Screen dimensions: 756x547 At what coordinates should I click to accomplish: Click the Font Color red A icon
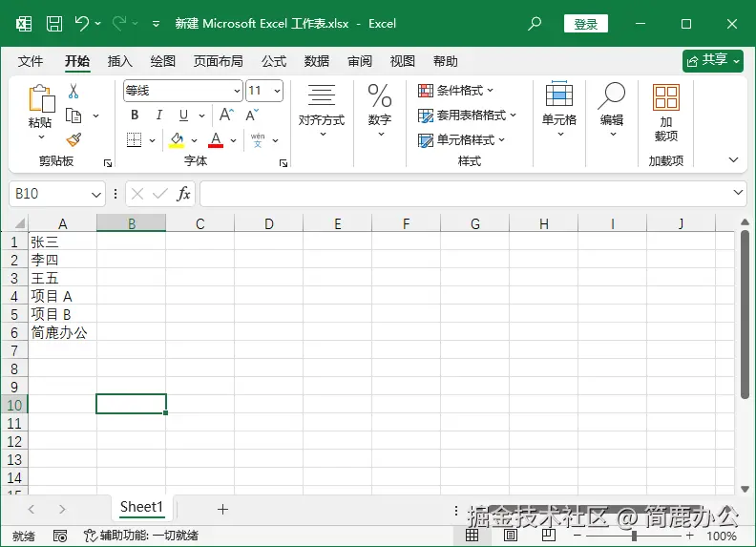(216, 140)
